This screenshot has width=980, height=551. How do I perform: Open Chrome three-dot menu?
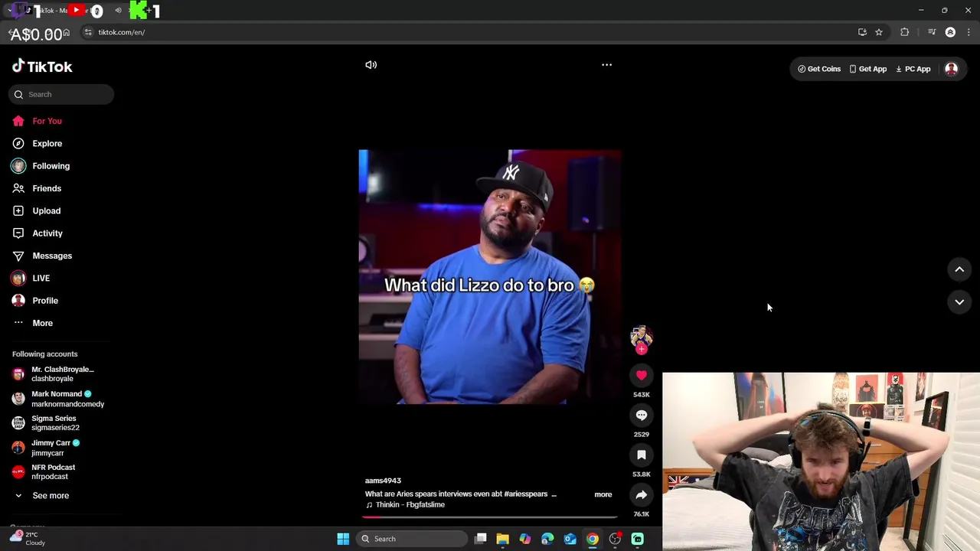point(969,32)
